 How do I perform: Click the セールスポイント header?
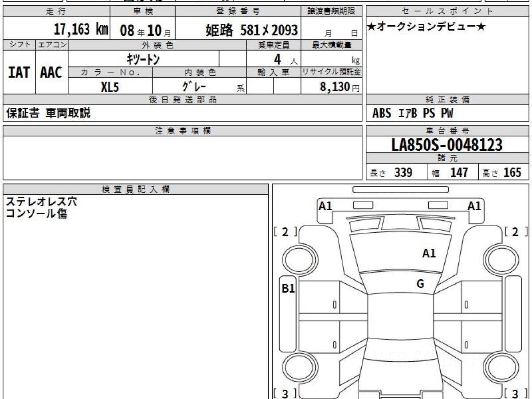point(447,12)
